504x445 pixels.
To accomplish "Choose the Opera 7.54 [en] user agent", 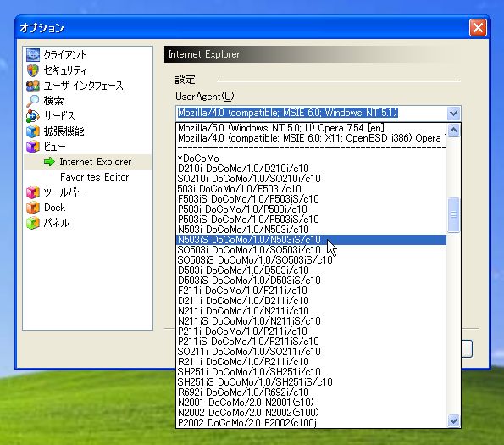I will [311, 128].
